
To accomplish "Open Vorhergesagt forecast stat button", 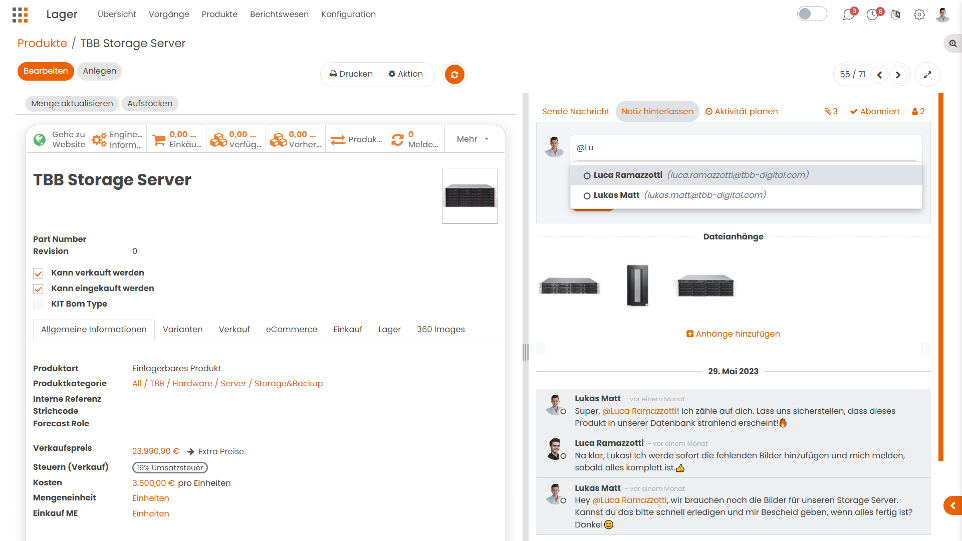I will [296, 139].
